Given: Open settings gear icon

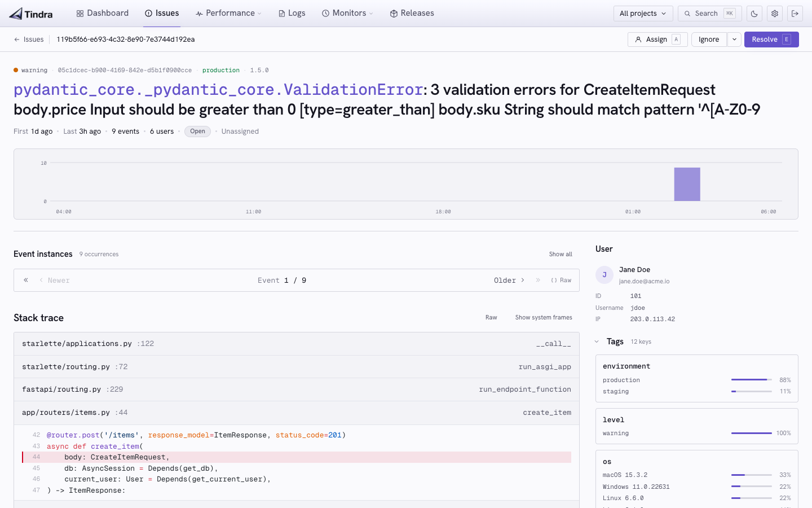Looking at the screenshot, I should click(775, 14).
